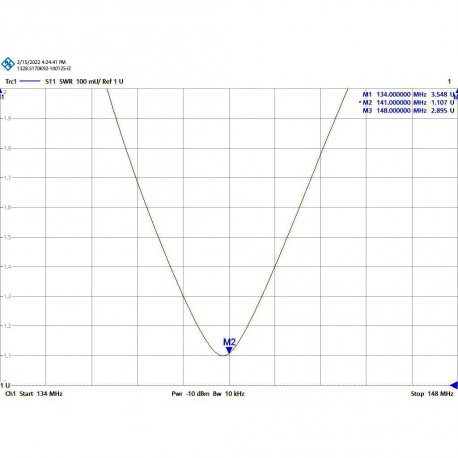
Task: Click the 1 U y-axis baseline label
Action: tap(5, 385)
